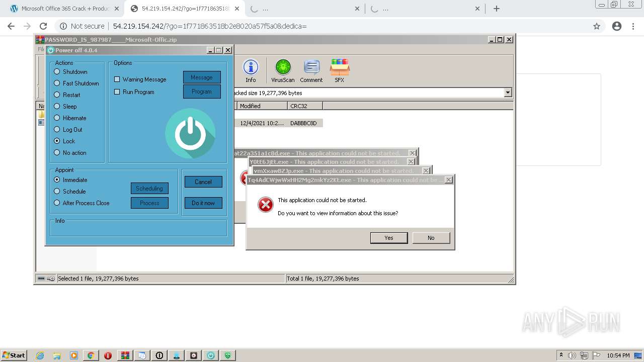
Task: Switch to the WinRAR taskbar button
Action: (x=125, y=355)
